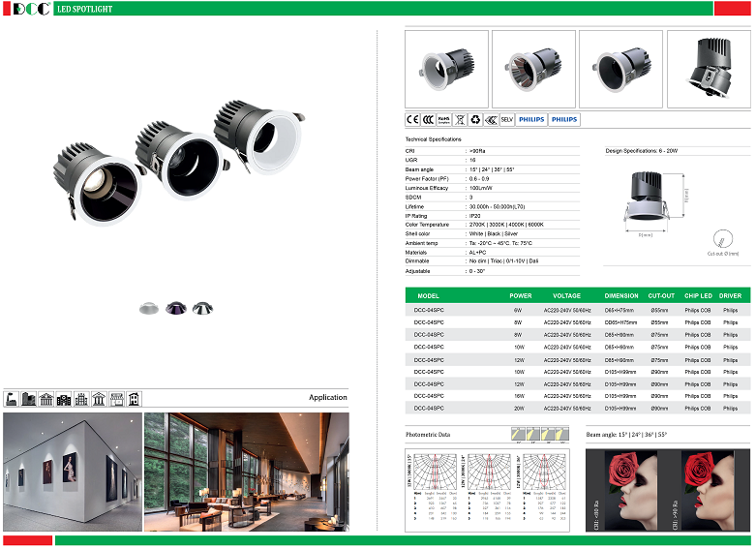Click the recycling arrows icon

tap(475, 120)
